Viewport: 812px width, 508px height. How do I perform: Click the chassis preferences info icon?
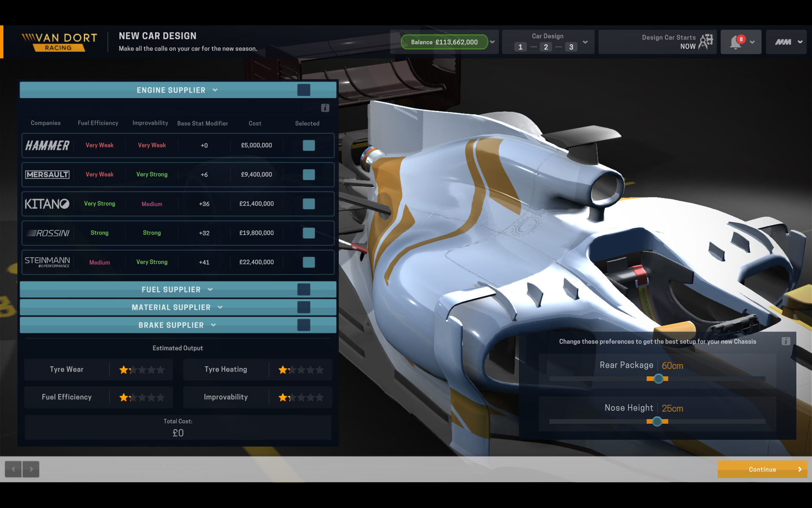tap(786, 341)
